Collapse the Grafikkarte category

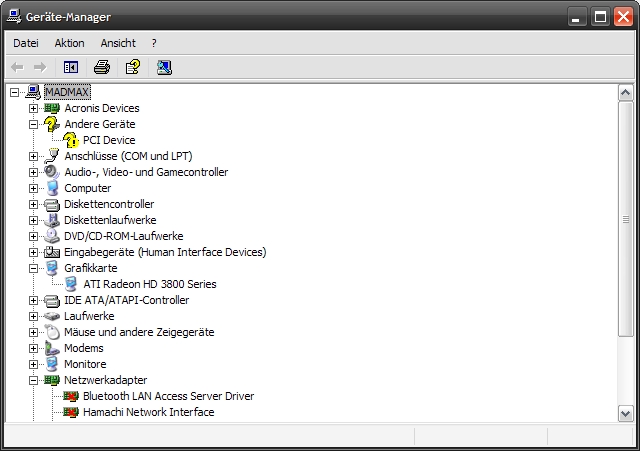coord(33,269)
